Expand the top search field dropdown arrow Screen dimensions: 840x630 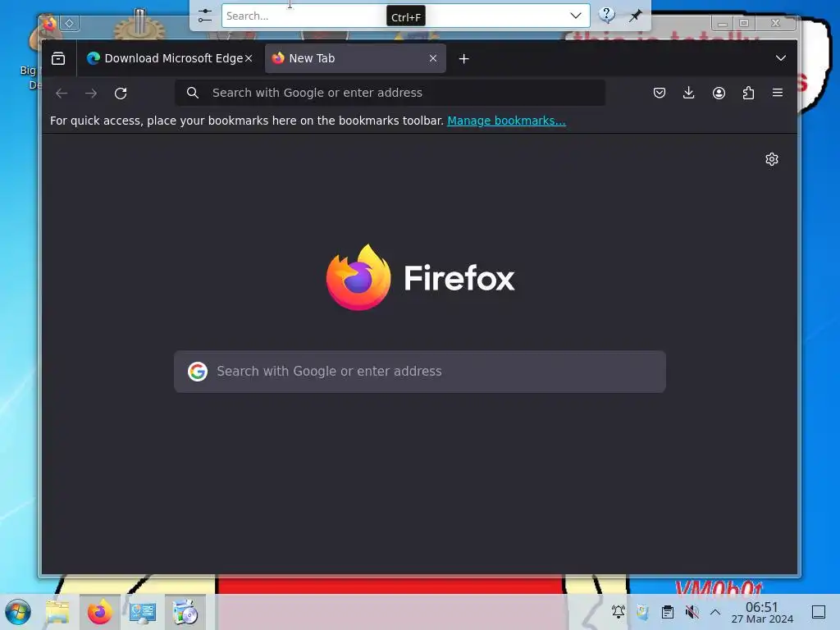click(x=576, y=16)
